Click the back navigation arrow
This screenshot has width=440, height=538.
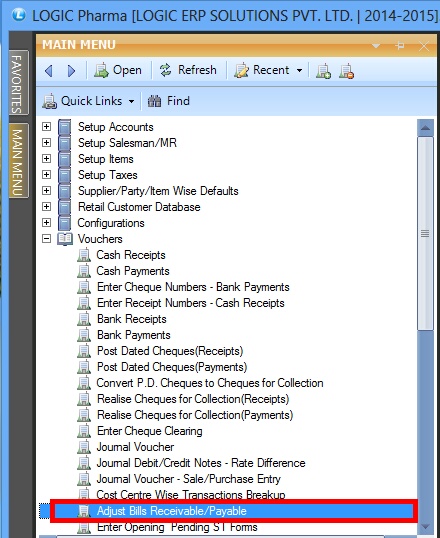click(49, 71)
